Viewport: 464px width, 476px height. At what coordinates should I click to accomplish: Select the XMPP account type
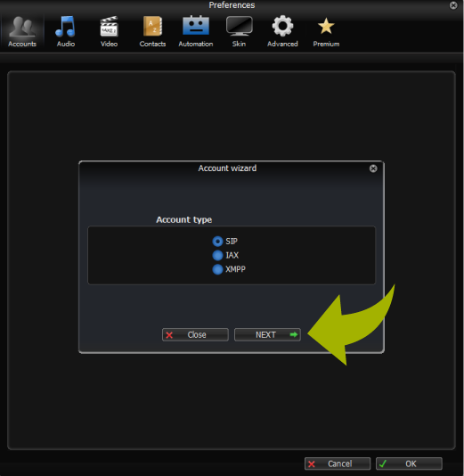click(217, 269)
